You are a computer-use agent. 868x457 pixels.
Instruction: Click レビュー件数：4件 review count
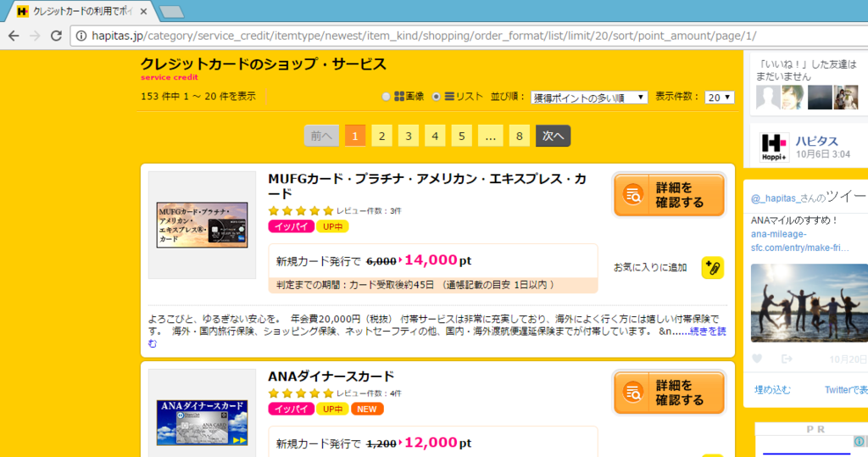369,394
